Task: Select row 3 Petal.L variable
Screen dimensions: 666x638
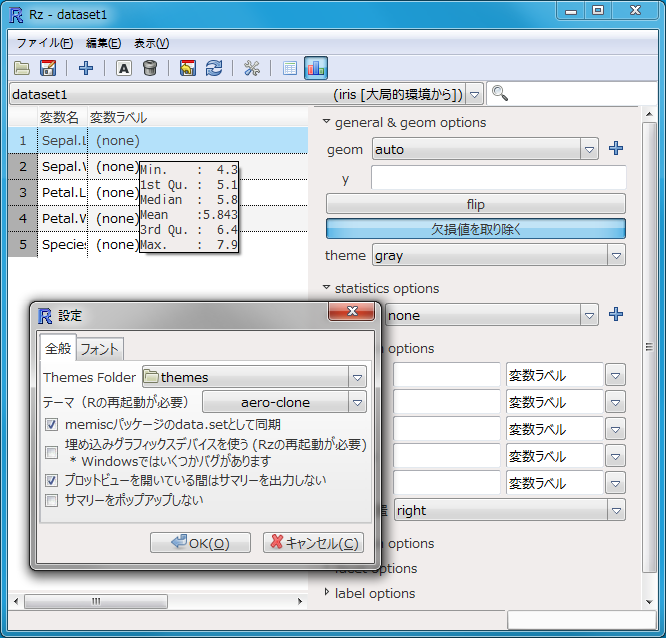Action: click(x=158, y=192)
